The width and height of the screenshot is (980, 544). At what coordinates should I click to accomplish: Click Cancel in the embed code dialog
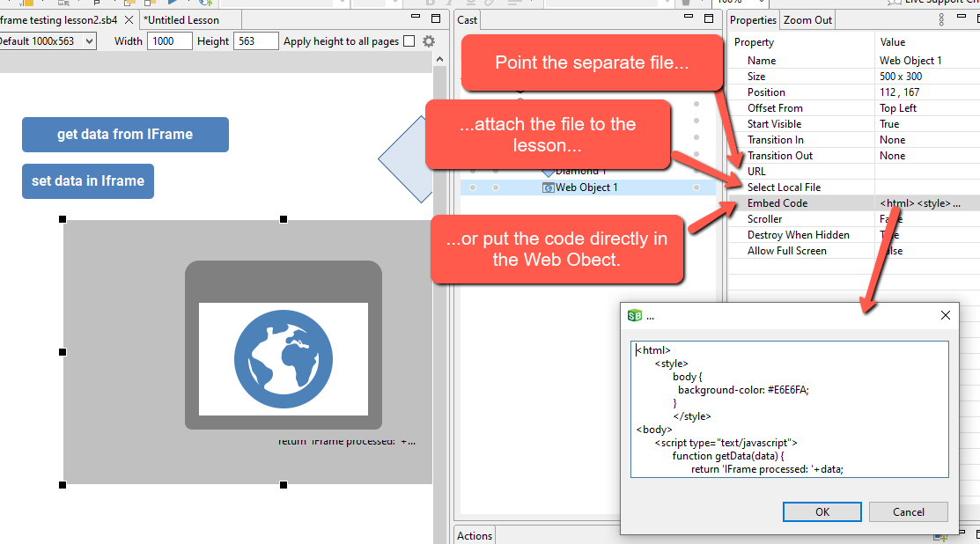(x=908, y=512)
